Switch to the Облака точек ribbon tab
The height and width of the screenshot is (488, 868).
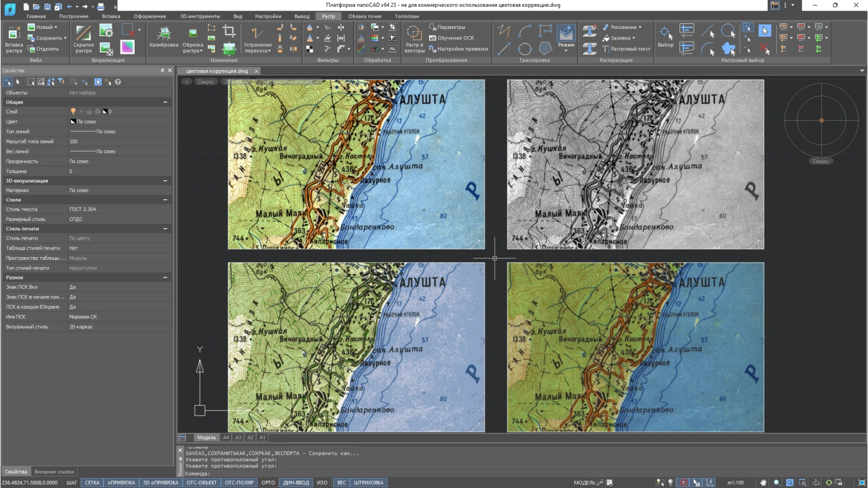[x=364, y=16]
